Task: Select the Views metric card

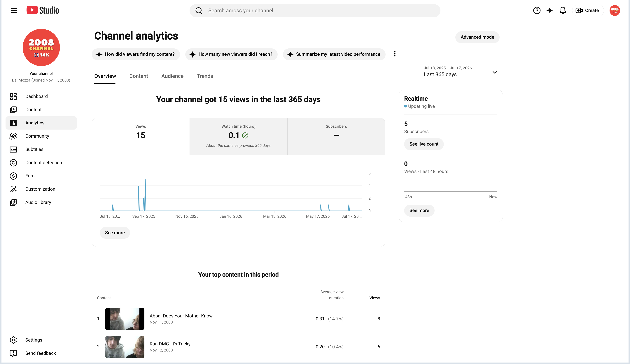Action: (x=141, y=136)
